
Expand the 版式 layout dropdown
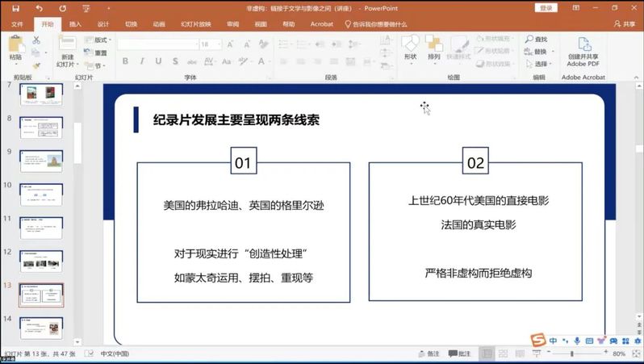coord(101,40)
